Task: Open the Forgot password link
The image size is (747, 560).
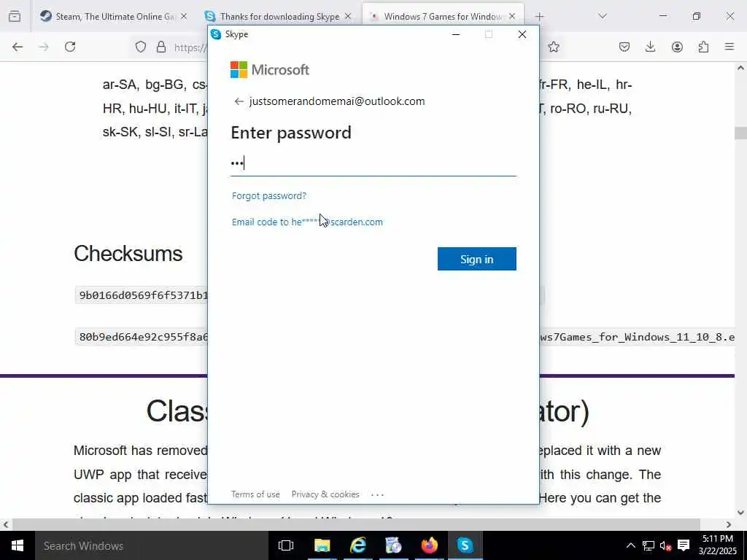Action: [x=268, y=195]
